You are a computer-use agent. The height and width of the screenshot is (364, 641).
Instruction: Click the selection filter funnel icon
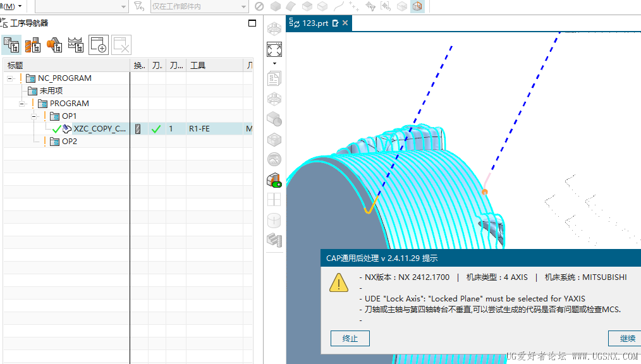(x=139, y=6)
